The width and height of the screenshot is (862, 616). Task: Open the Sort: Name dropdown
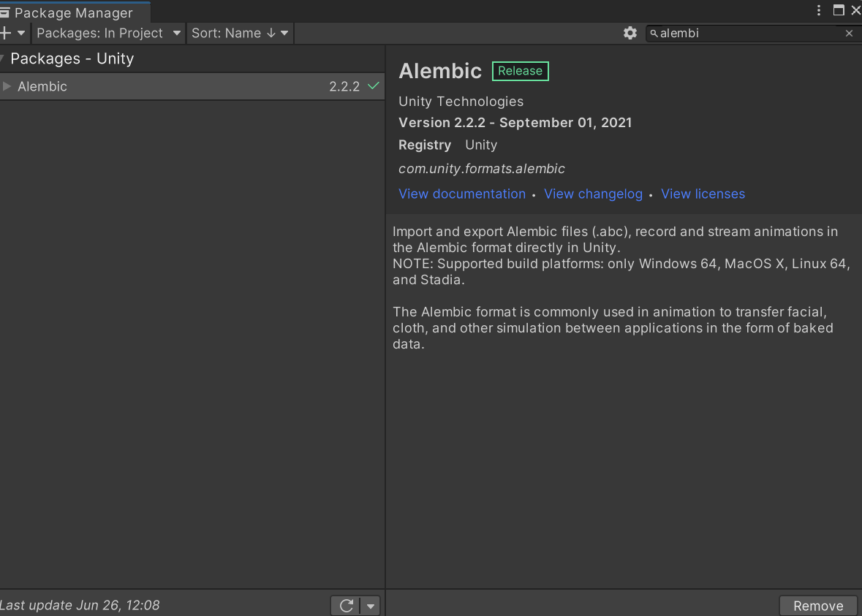241,33
